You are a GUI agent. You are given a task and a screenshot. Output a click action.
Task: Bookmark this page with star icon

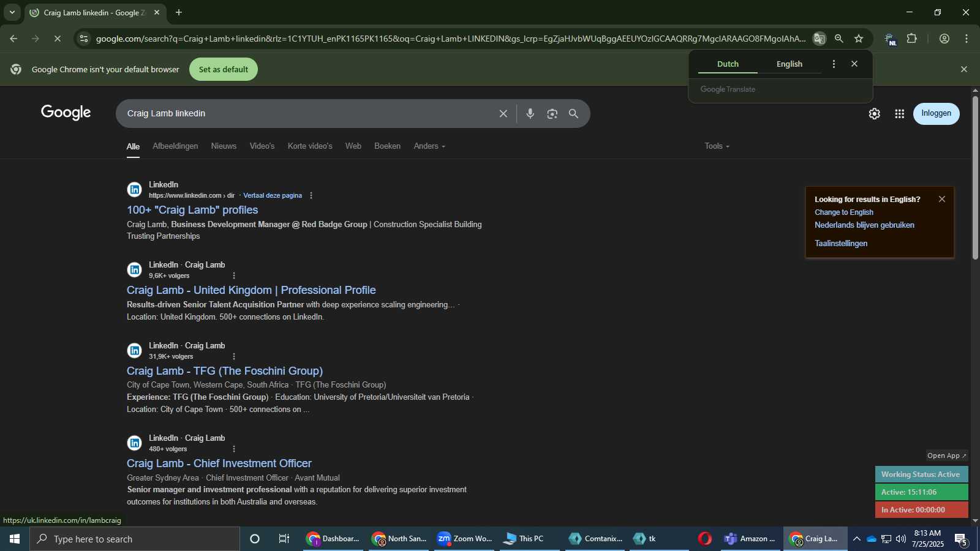point(859,39)
